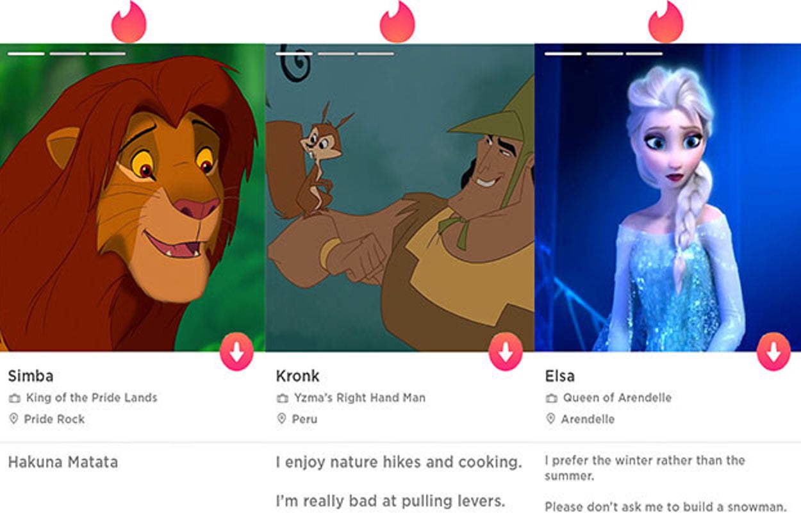The width and height of the screenshot is (801, 532).
Task: Click the location pin next to Peru
Action: pos(281,419)
